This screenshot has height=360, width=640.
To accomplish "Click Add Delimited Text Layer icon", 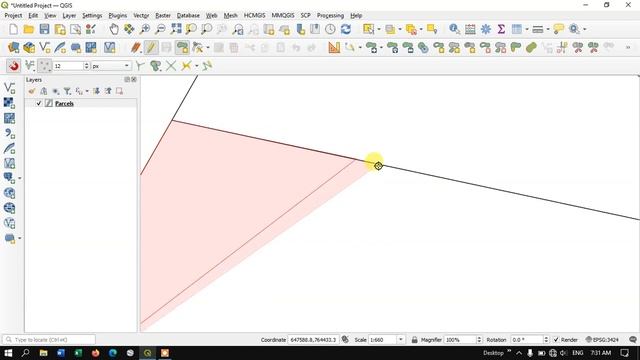I will 9,133.
